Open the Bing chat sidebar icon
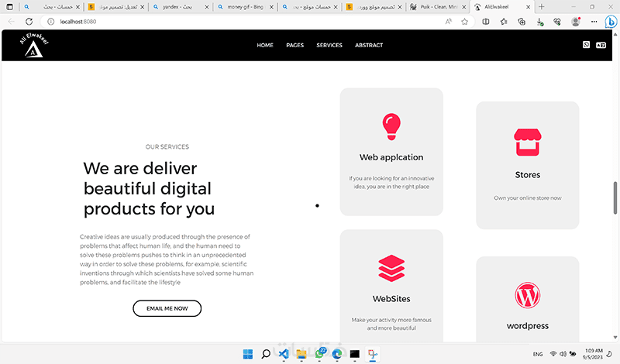This screenshot has width=620, height=364. (x=611, y=22)
